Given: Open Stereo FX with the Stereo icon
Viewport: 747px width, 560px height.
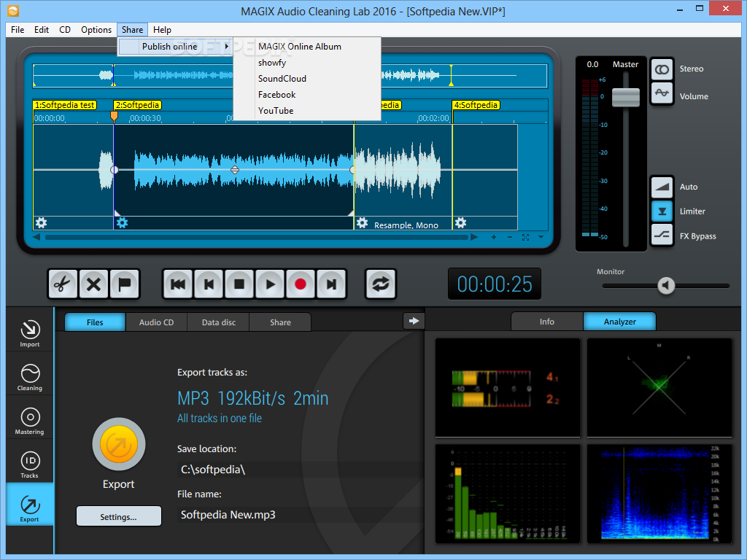Looking at the screenshot, I should pos(662,69).
